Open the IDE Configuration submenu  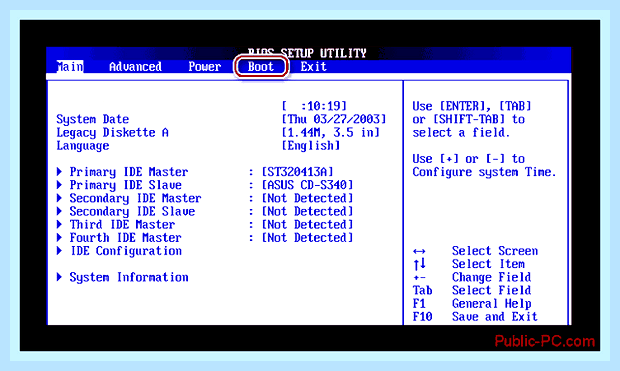point(126,251)
